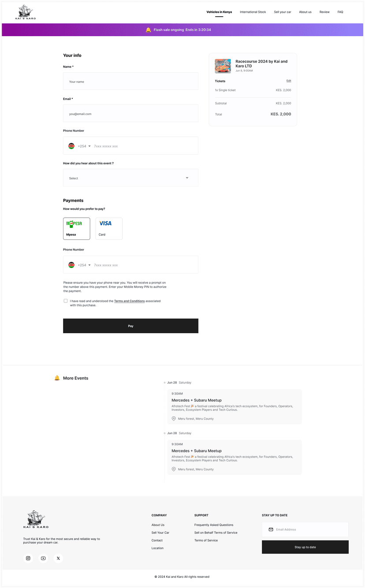Open 'How did you hear' Select dropdown
The width and height of the screenshot is (365, 588).
pos(130,178)
